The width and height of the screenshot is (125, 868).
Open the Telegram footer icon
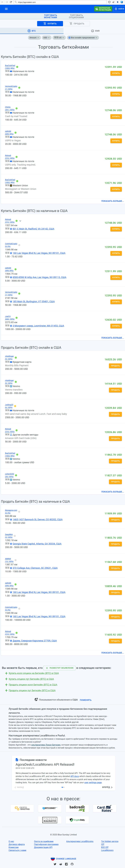66,864
